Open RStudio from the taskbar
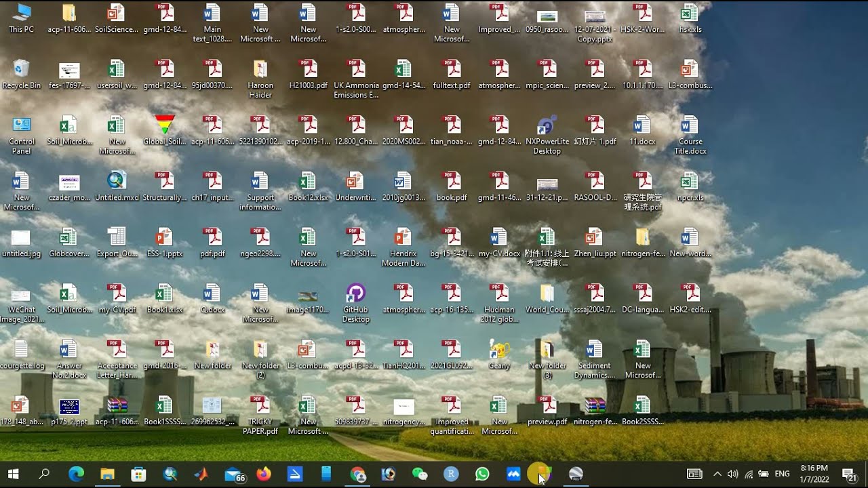Image resolution: width=868 pixels, height=488 pixels. [451, 474]
